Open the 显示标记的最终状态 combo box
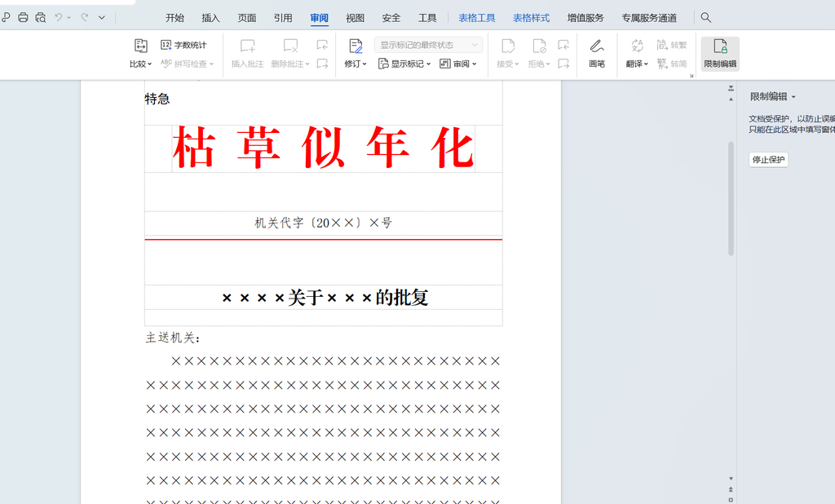This screenshot has height=504, width=835. coord(429,45)
